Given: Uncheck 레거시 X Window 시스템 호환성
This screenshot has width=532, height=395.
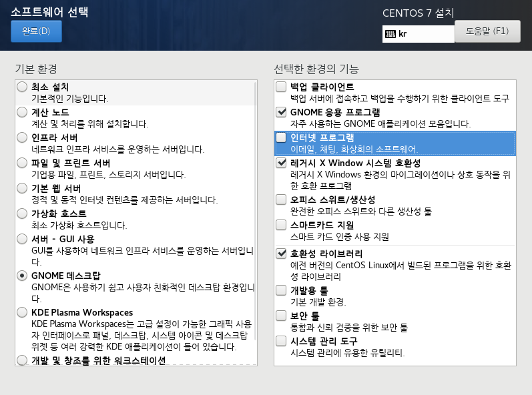Looking at the screenshot, I should pyautogui.click(x=281, y=163).
